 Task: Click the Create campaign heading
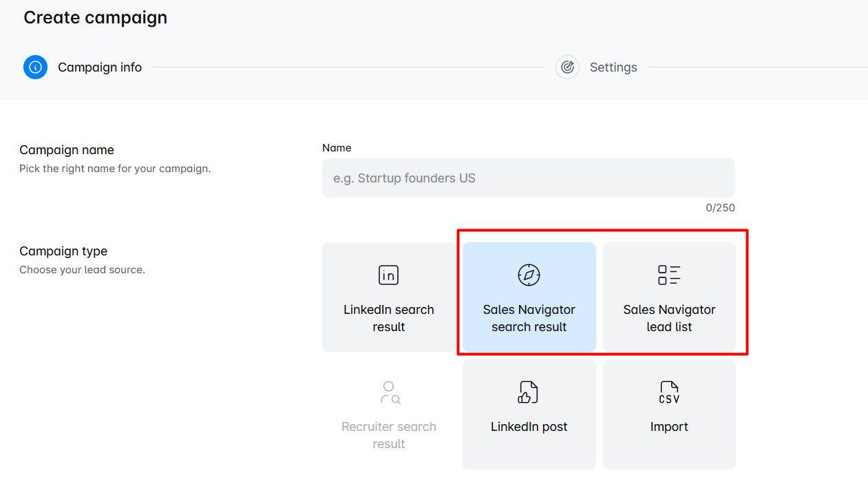coord(95,17)
